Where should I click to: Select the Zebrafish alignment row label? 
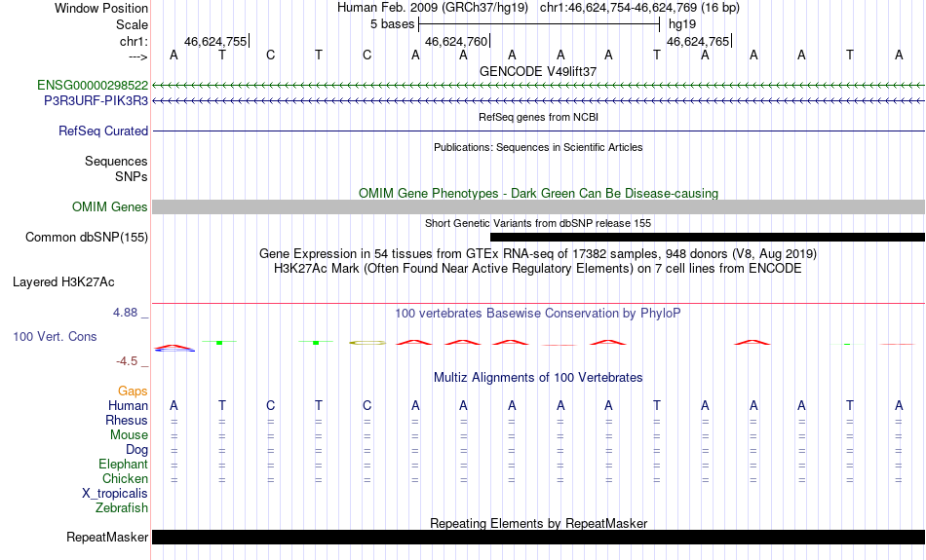(x=122, y=508)
